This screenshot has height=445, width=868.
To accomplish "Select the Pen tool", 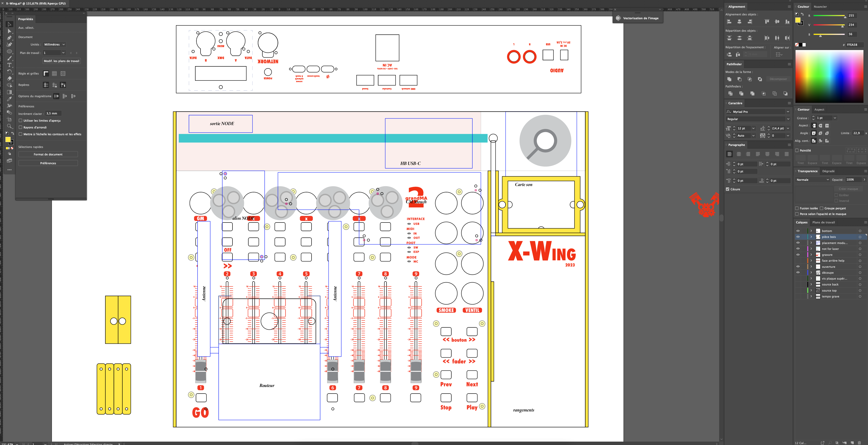I will click(10, 38).
